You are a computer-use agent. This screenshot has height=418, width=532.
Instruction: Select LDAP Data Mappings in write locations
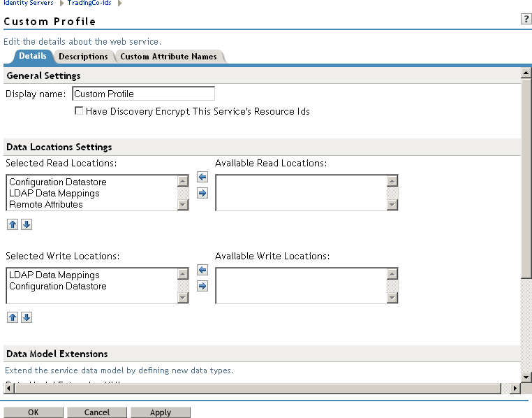54,275
